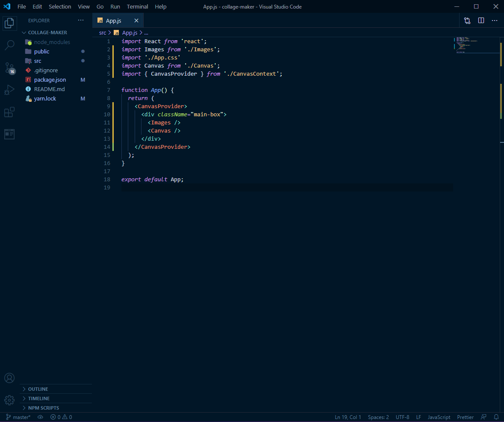Split the editor to the right
The height and width of the screenshot is (422, 504).
click(x=481, y=21)
